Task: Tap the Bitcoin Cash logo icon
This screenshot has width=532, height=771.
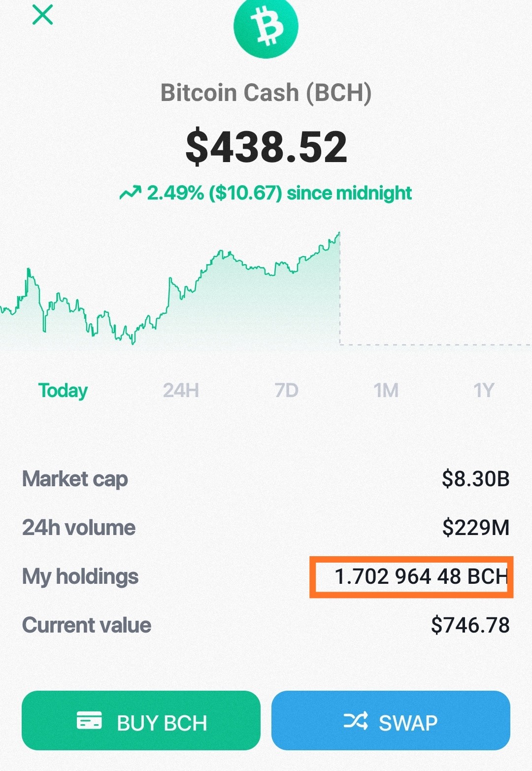Action: coord(266,26)
